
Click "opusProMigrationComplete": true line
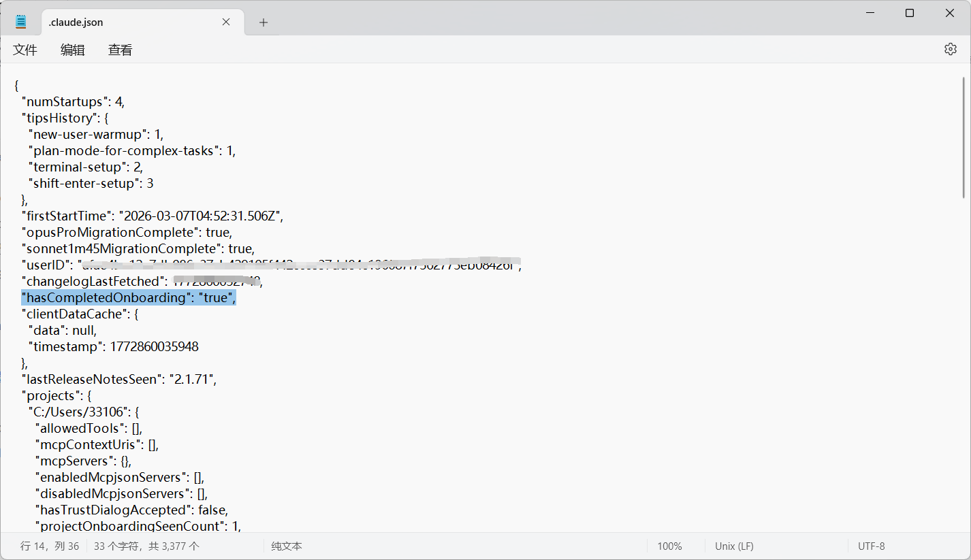tap(127, 232)
